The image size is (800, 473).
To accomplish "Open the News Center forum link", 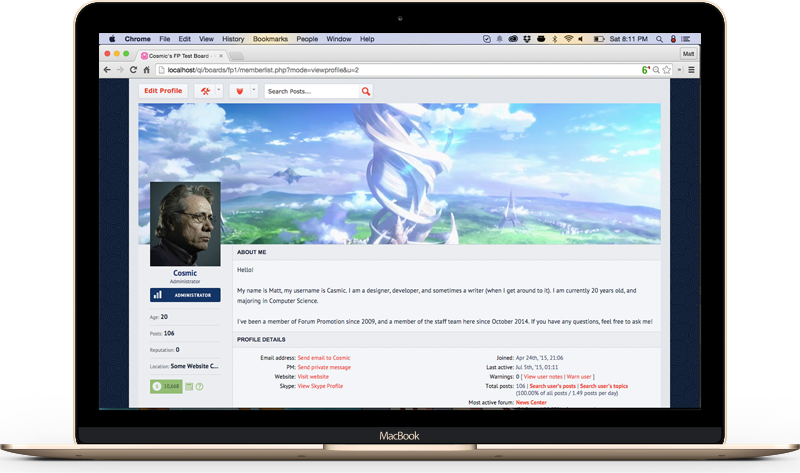I will pos(531,403).
